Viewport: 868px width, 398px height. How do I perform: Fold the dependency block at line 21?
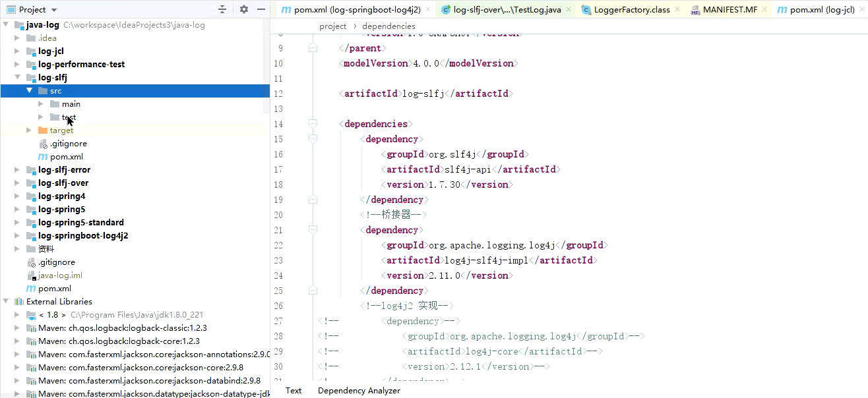click(x=313, y=230)
